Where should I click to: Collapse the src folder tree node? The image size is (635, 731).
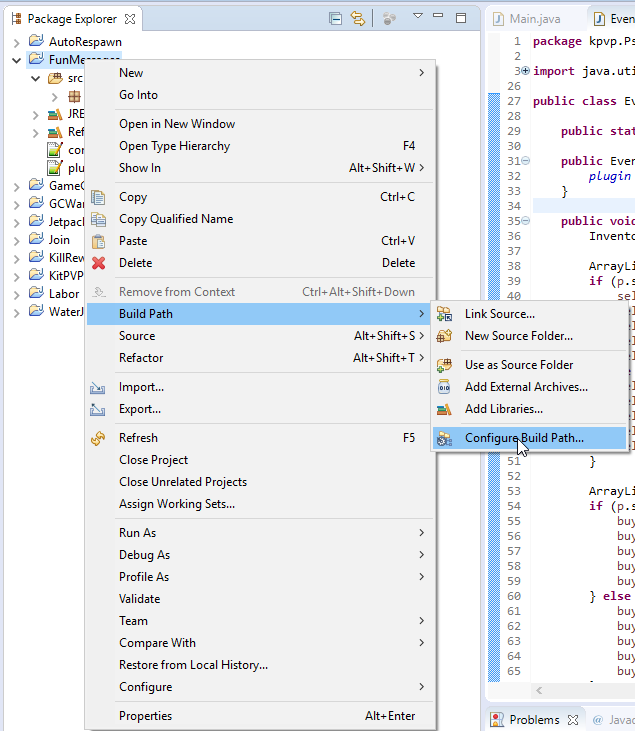(35, 78)
